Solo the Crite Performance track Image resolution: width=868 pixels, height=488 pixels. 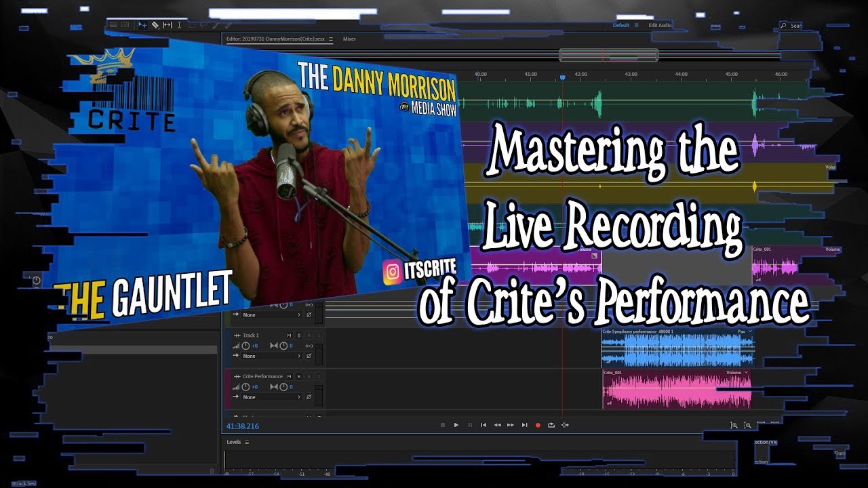coord(298,376)
